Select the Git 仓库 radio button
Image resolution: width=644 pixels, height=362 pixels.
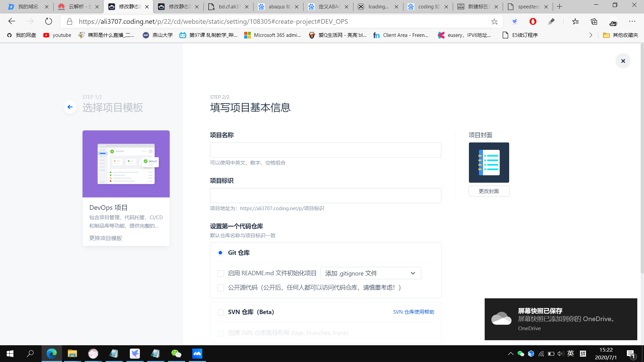pos(220,253)
